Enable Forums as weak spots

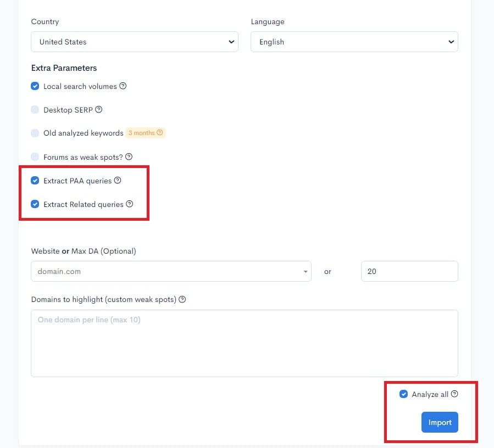[x=35, y=157]
